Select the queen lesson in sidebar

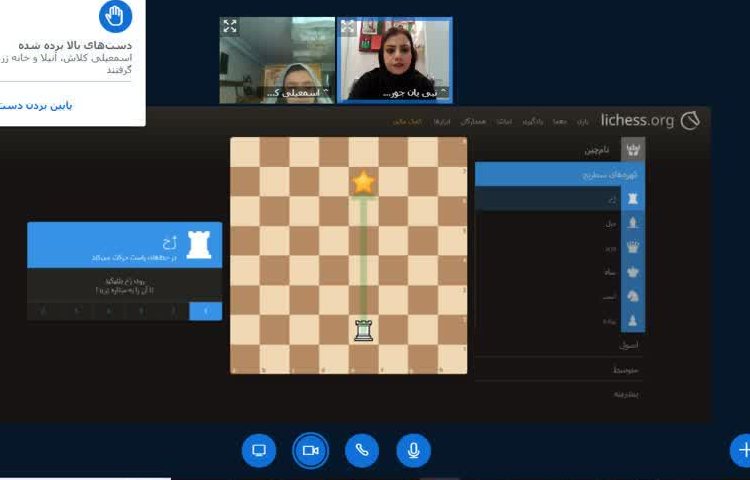click(632, 246)
